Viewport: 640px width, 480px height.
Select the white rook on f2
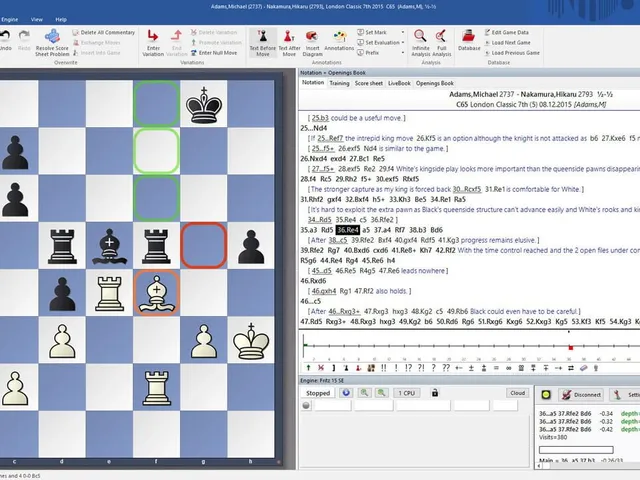(x=156, y=388)
